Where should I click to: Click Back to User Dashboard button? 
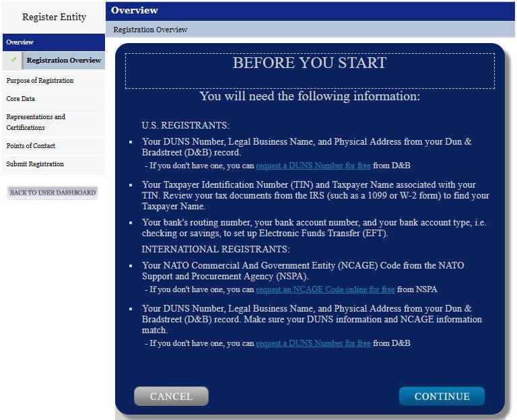click(x=53, y=193)
